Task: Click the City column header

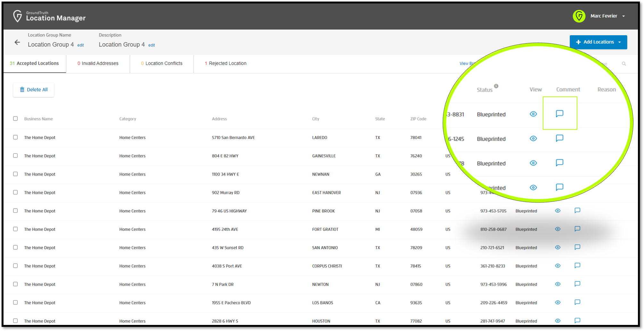Action: (x=316, y=119)
